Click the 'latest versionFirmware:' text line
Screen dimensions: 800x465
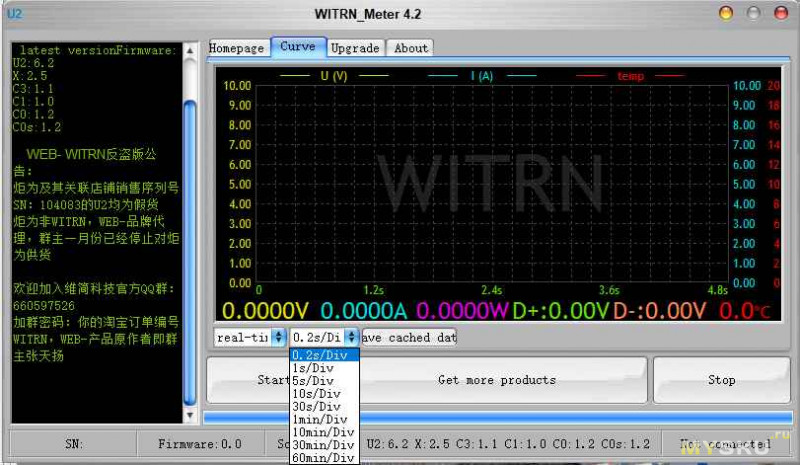point(98,50)
